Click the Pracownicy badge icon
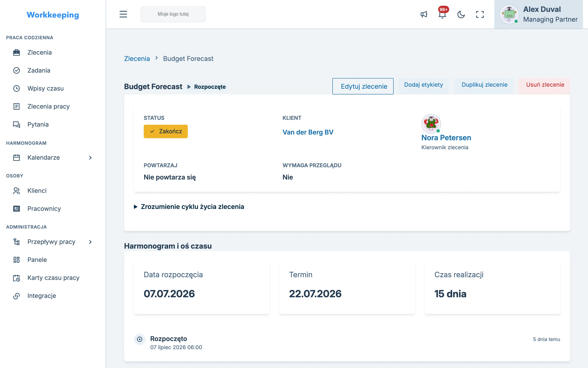 [x=17, y=209]
